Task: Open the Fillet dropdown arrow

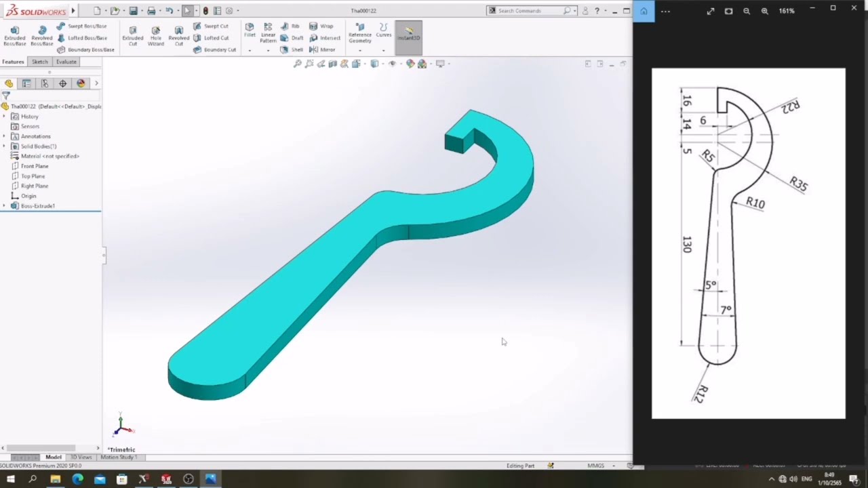Action: pos(250,50)
